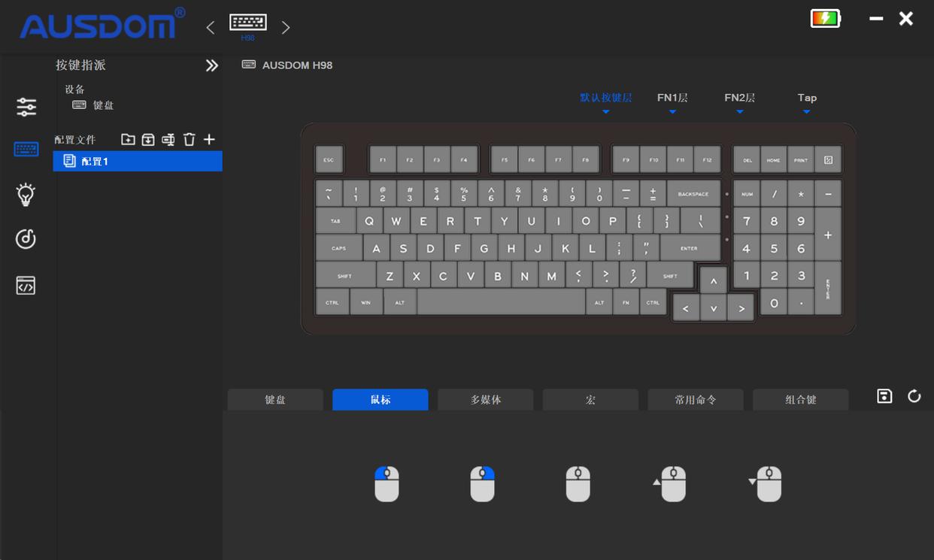Screen dimensions: 934x560
Task: Choose the mouse scroll down function
Action: tap(766, 484)
